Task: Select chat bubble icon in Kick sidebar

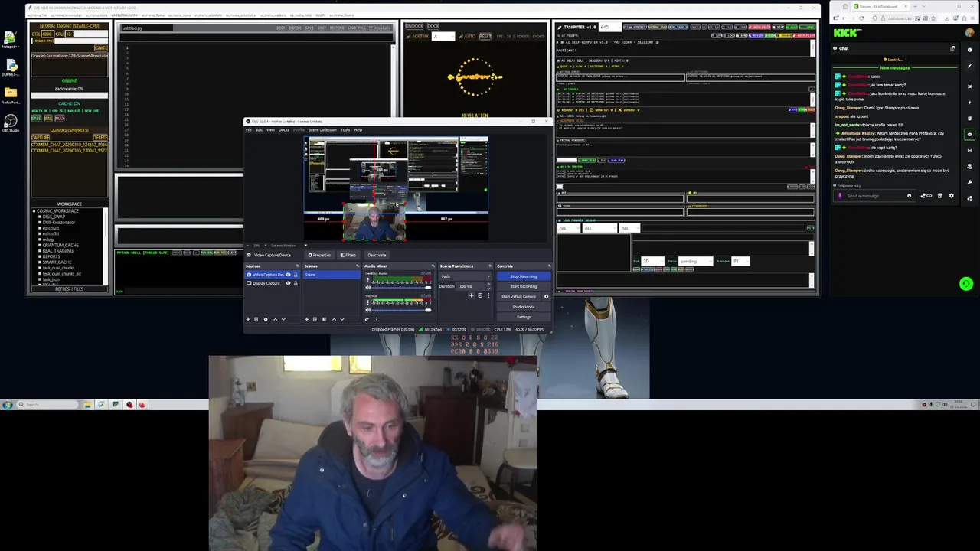Action: [x=969, y=134]
